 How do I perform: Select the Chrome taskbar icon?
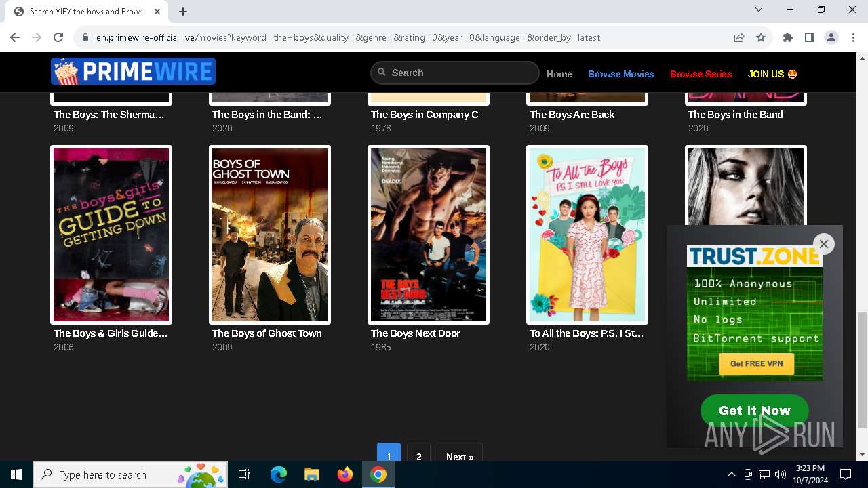point(378,474)
